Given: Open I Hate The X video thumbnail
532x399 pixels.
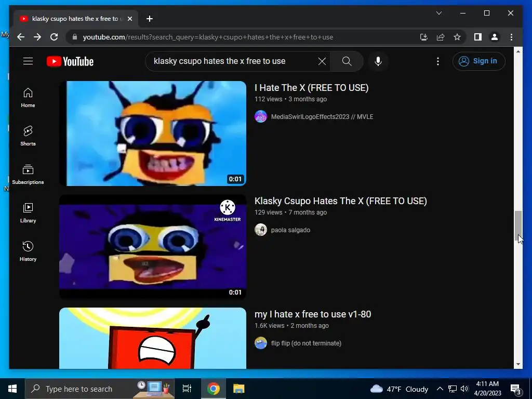Looking at the screenshot, I should 153,134.
